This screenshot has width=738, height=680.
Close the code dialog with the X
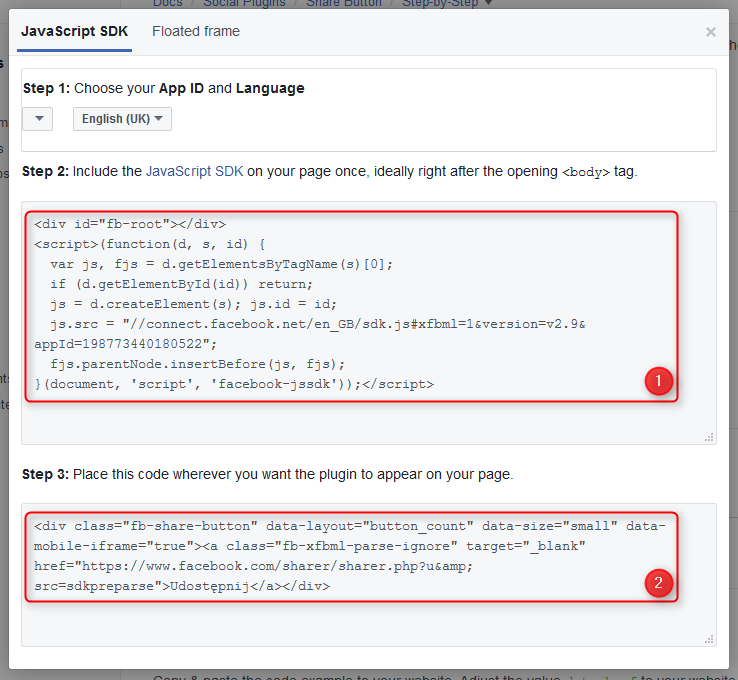(711, 32)
